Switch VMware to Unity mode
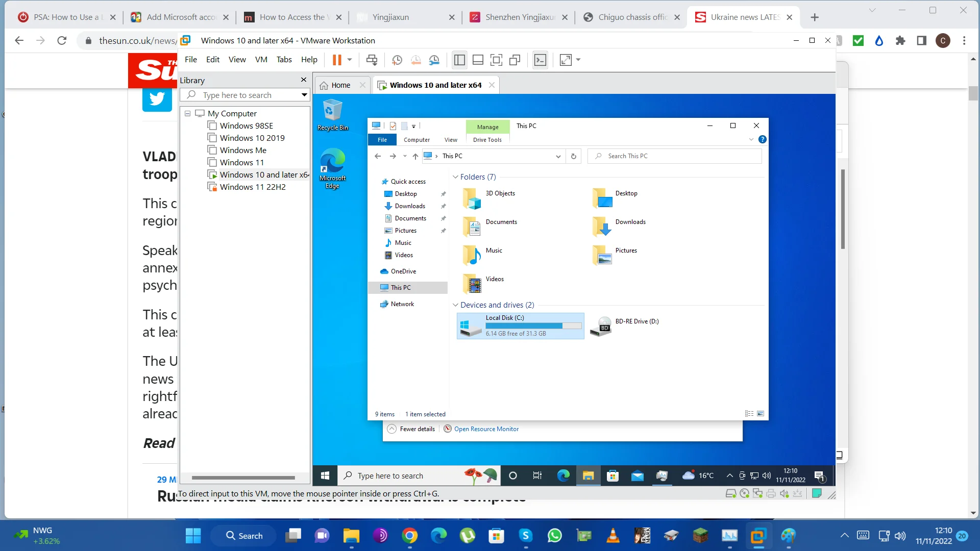The image size is (980, 551). (x=515, y=60)
